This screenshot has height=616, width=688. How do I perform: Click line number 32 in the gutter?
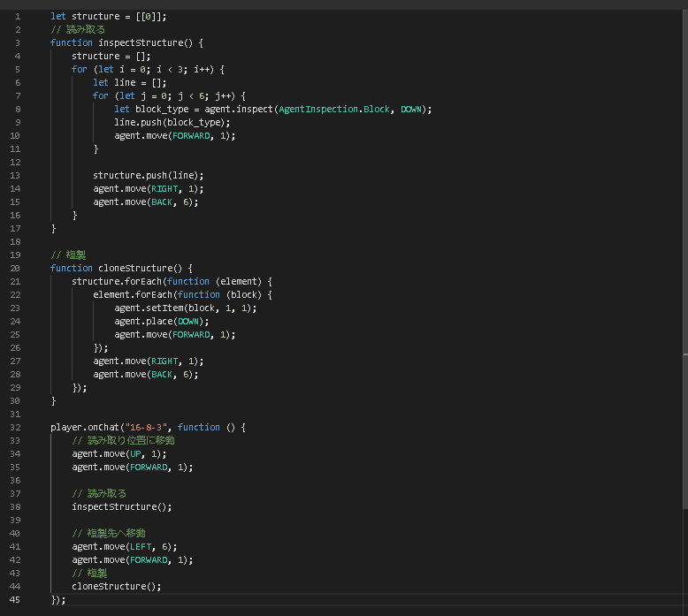tap(16, 427)
